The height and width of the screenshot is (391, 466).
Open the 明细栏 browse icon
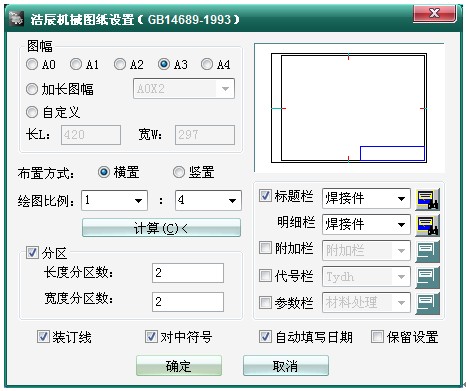pos(427,225)
